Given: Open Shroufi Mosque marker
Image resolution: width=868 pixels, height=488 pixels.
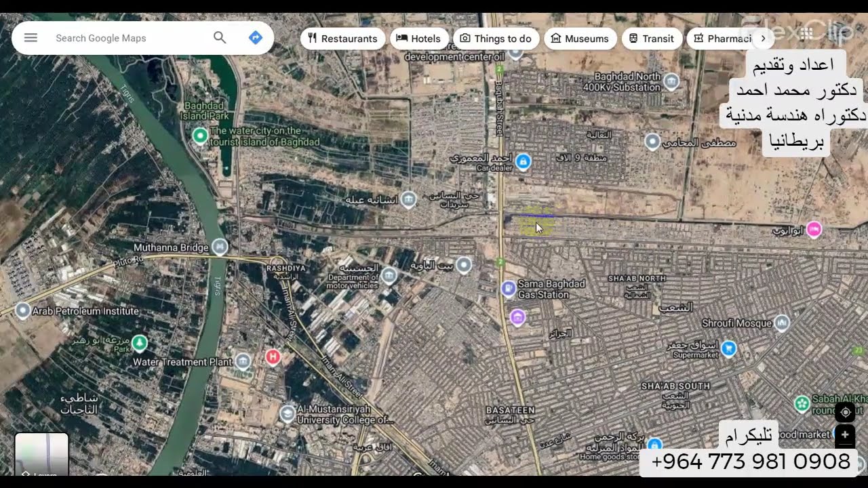Looking at the screenshot, I should [x=782, y=323].
